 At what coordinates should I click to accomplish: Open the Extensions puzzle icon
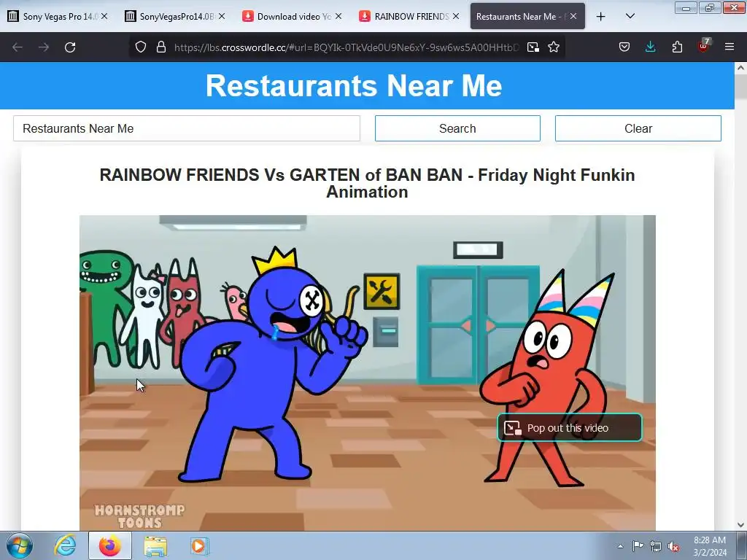click(677, 47)
